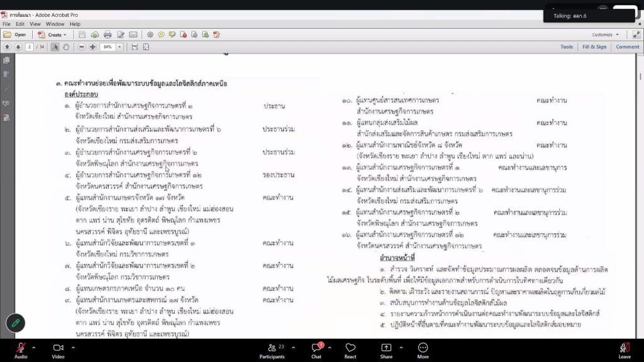Image resolution: width=644 pixels, height=362 pixels.
Task: Add sticky note comment icon
Action: [161, 35]
